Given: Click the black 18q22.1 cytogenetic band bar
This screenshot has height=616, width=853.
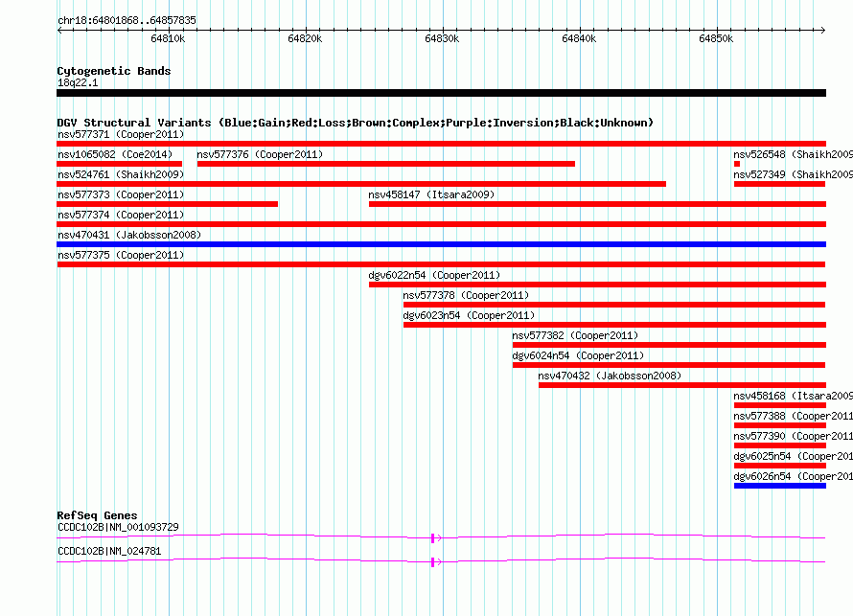Looking at the screenshot, I should tap(441, 93).
